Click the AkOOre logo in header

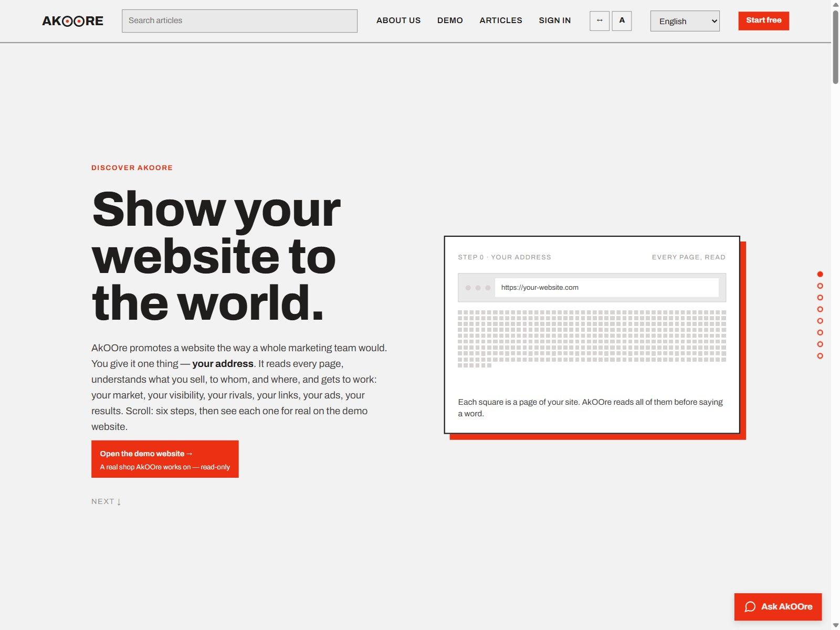pos(72,21)
